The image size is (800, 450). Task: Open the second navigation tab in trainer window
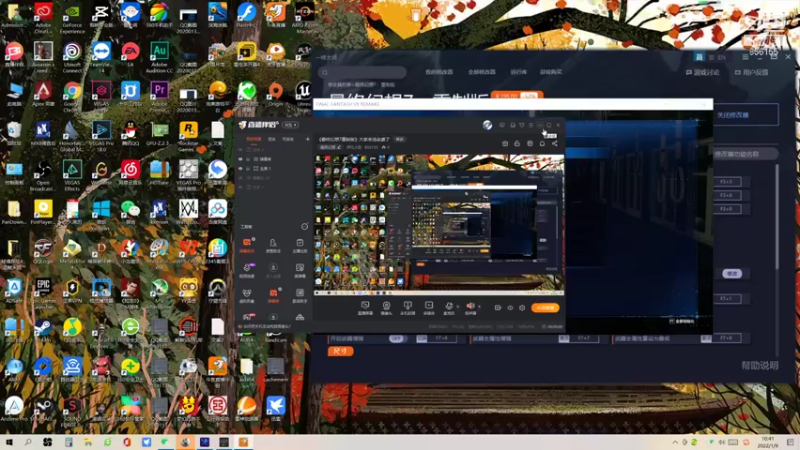[x=482, y=72]
